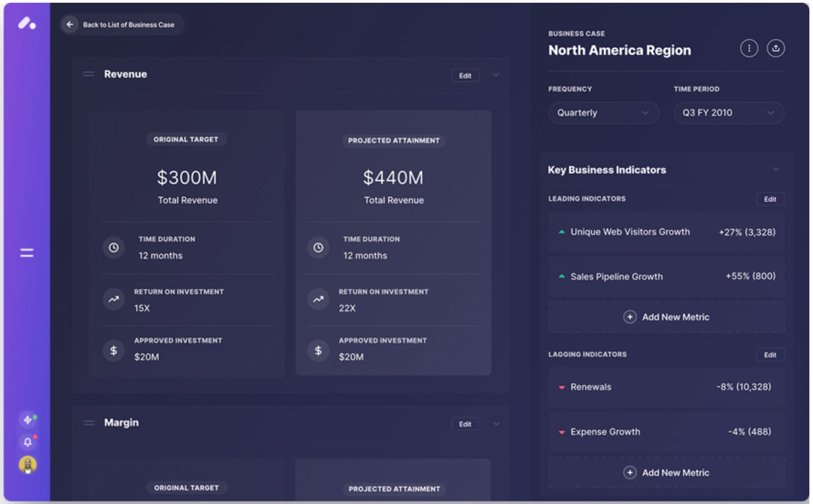Click the back arrow icon
Viewport: 813px width, 504px height.
[x=70, y=24]
